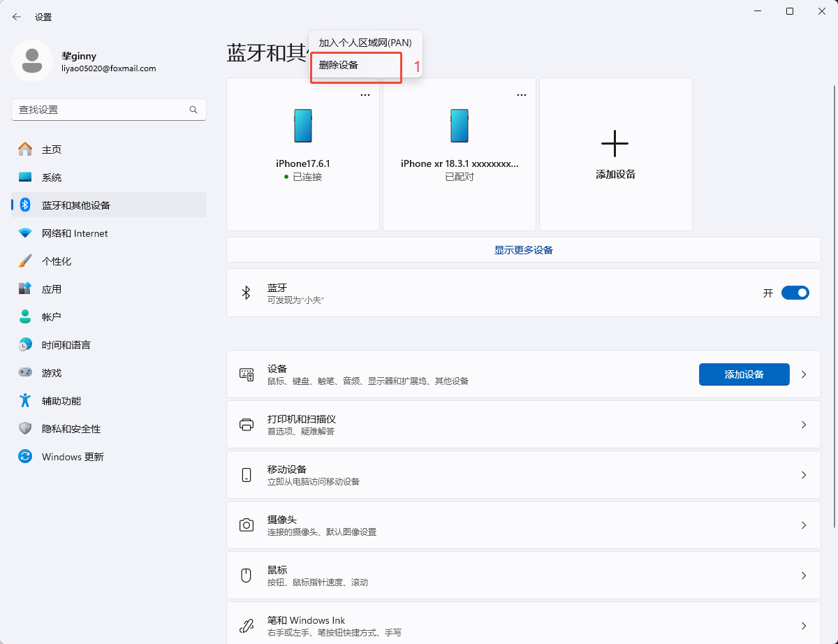Open 主页 home icon in sidebar
The width and height of the screenshot is (838, 644).
(x=25, y=149)
